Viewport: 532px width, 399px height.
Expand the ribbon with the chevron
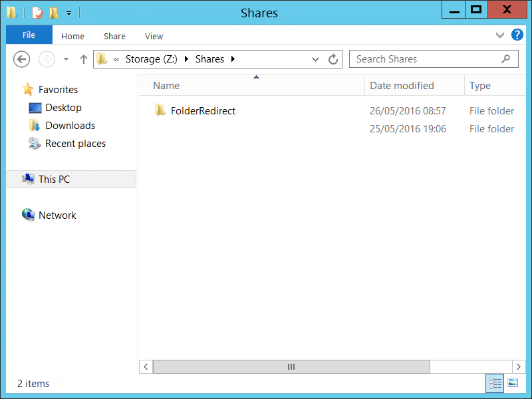(500, 35)
